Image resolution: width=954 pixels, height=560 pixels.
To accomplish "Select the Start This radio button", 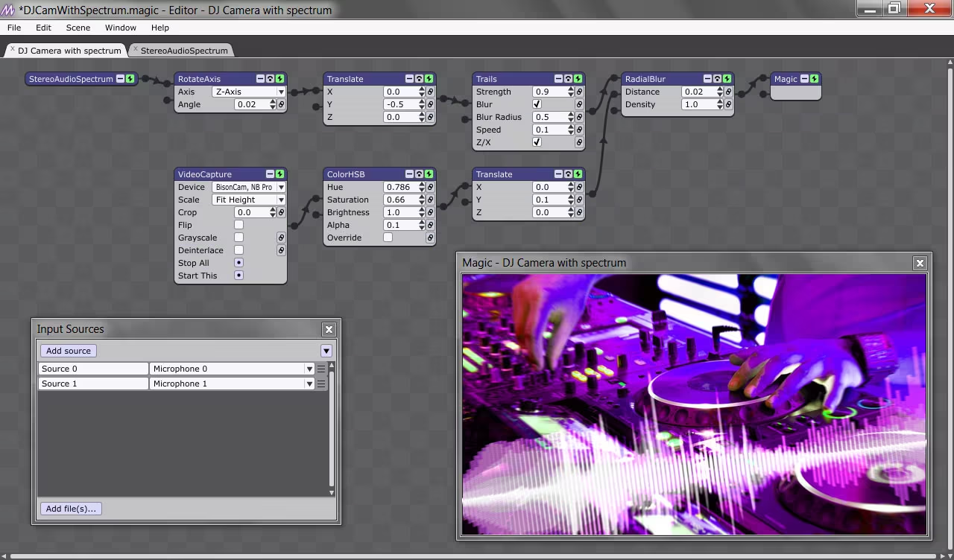I will tap(238, 276).
